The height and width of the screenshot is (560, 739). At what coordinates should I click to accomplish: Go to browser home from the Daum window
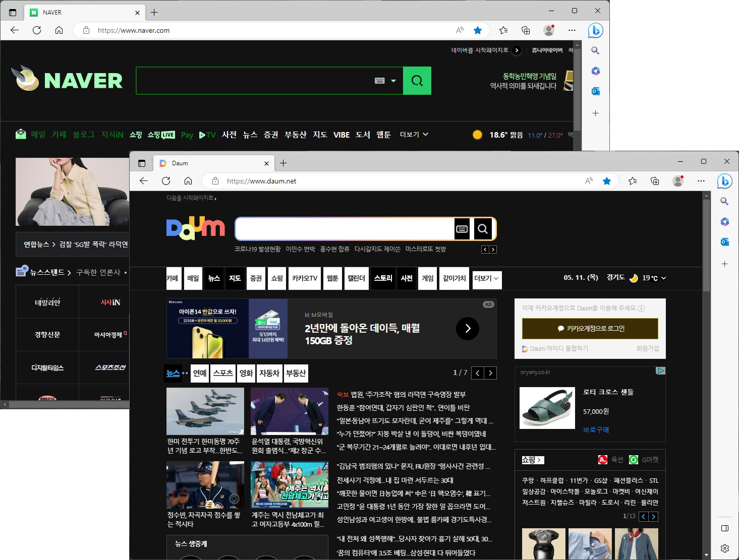[x=189, y=181]
